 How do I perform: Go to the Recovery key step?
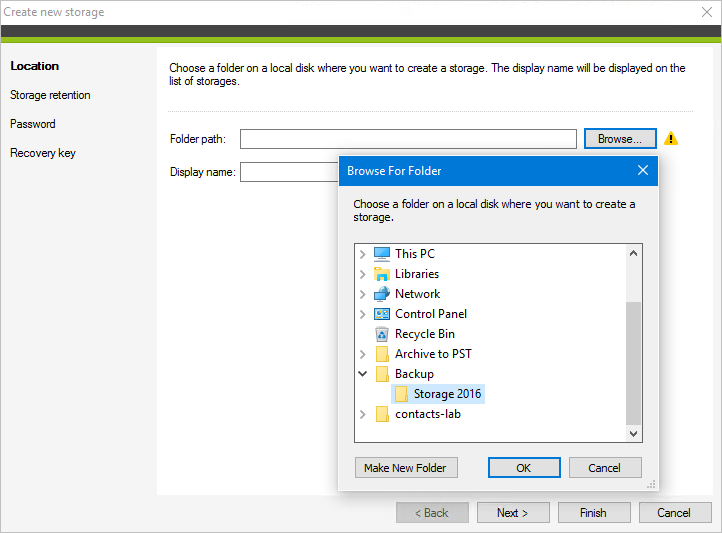tap(43, 153)
